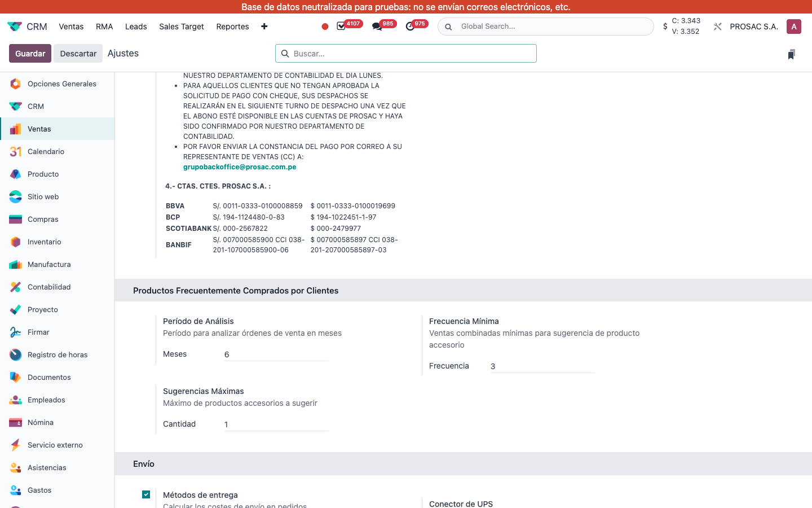This screenshot has width=812, height=508.
Task: Click the Sugerencias Máximas label
Action: tap(204, 391)
